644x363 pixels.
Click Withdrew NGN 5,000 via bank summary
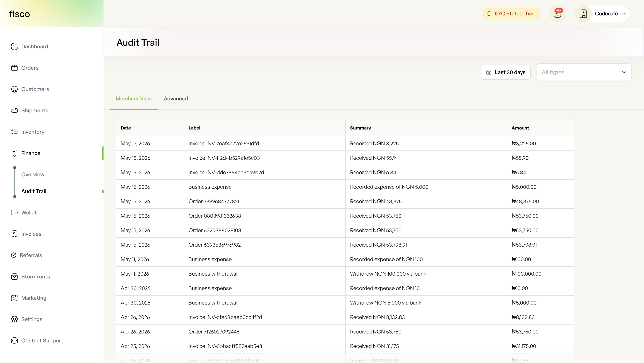point(386,303)
